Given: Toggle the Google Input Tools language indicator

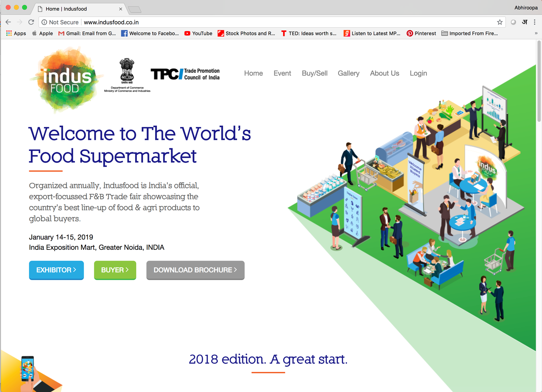Looking at the screenshot, I should pyautogui.click(x=524, y=22).
